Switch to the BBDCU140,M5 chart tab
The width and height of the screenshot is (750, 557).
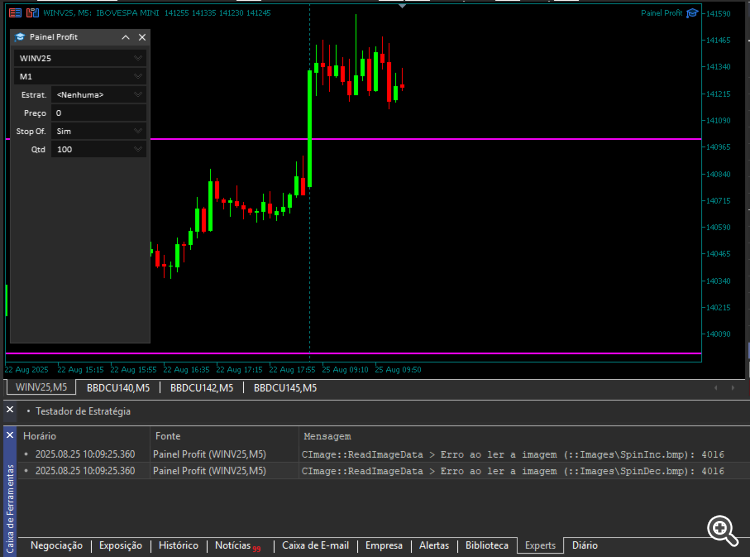118,388
